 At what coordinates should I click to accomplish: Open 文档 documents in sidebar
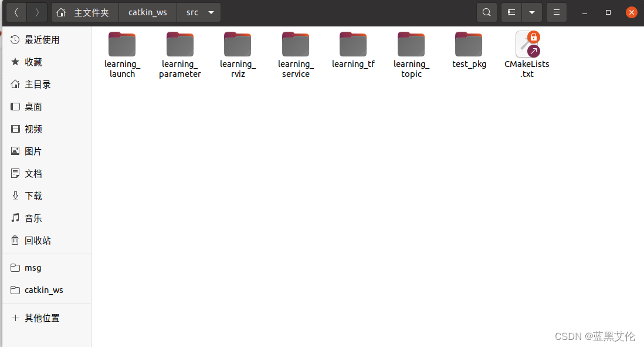47,174
